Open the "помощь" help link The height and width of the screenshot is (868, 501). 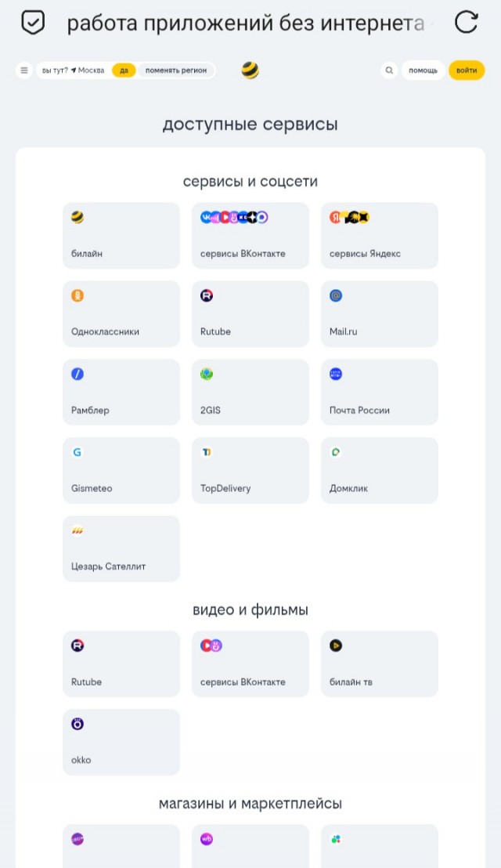(x=424, y=71)
